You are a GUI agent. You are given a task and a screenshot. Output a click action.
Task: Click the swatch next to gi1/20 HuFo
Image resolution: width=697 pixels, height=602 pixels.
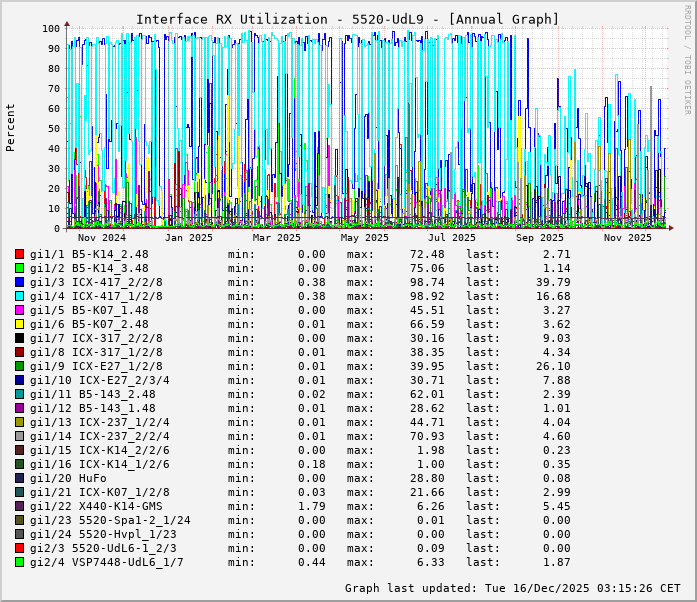19,478
